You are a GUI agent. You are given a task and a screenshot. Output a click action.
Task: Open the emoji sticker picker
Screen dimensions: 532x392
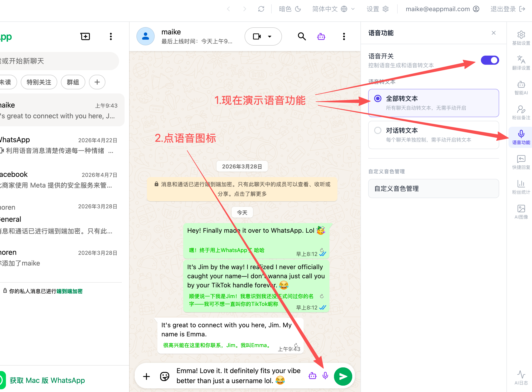pos(164,376)
